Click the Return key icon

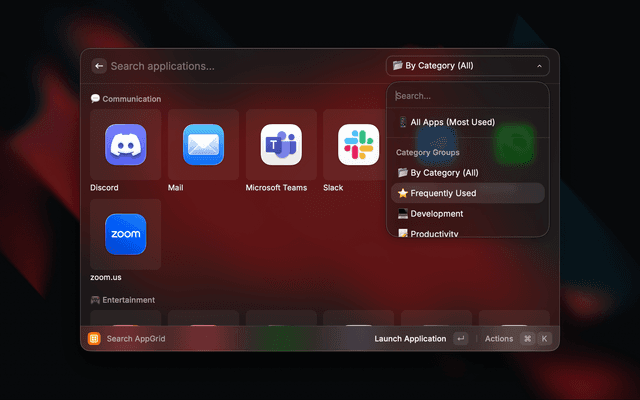pos(460,339)
